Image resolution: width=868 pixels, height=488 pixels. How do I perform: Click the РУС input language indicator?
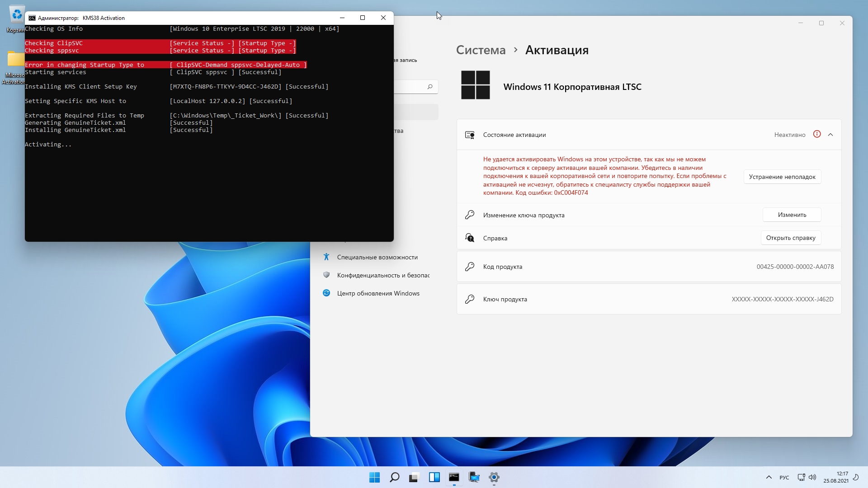pos(784,478)
